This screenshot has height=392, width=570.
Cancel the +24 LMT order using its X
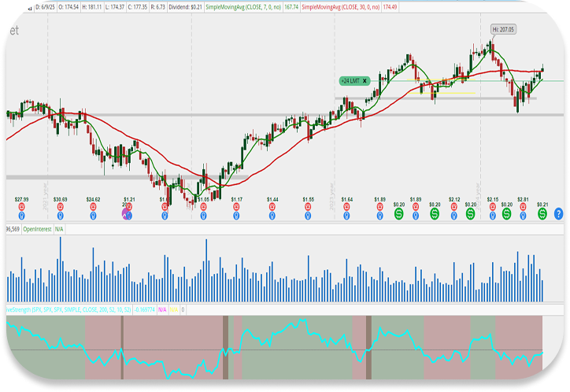pyautogui.click(x=365, y=80)
